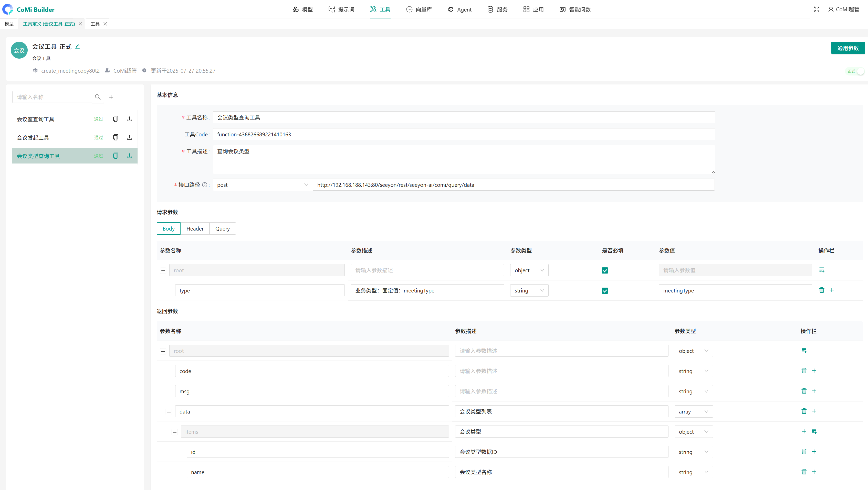Add parameter after name row

814,472
